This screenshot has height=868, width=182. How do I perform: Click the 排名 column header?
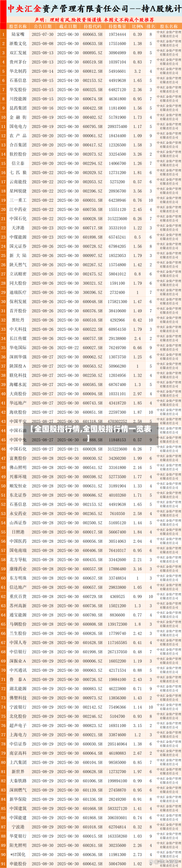(x=151, y=26)
